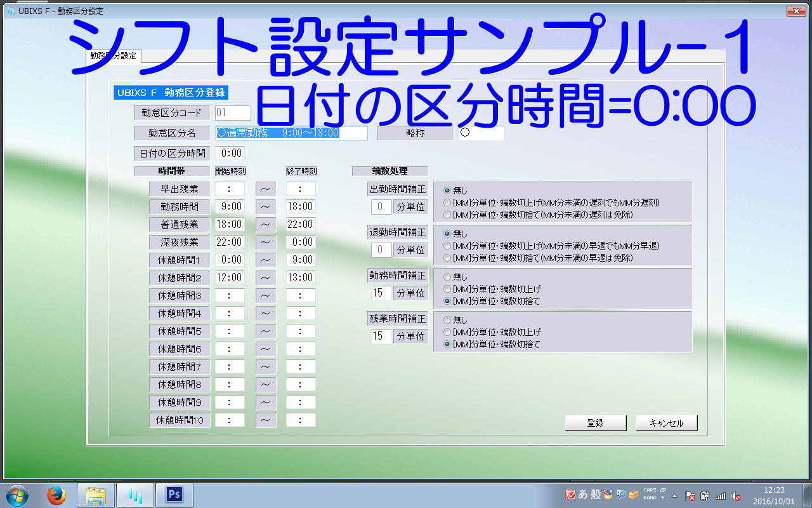Show hidden tray icons arrow
This screenshot has height=508, width=812.
point(674,496)
